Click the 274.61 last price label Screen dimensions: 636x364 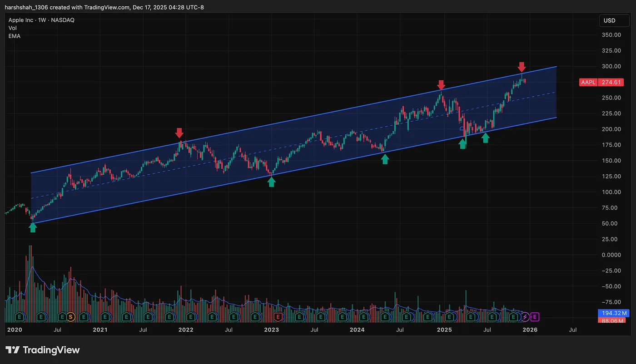click(x=611, y=83)
